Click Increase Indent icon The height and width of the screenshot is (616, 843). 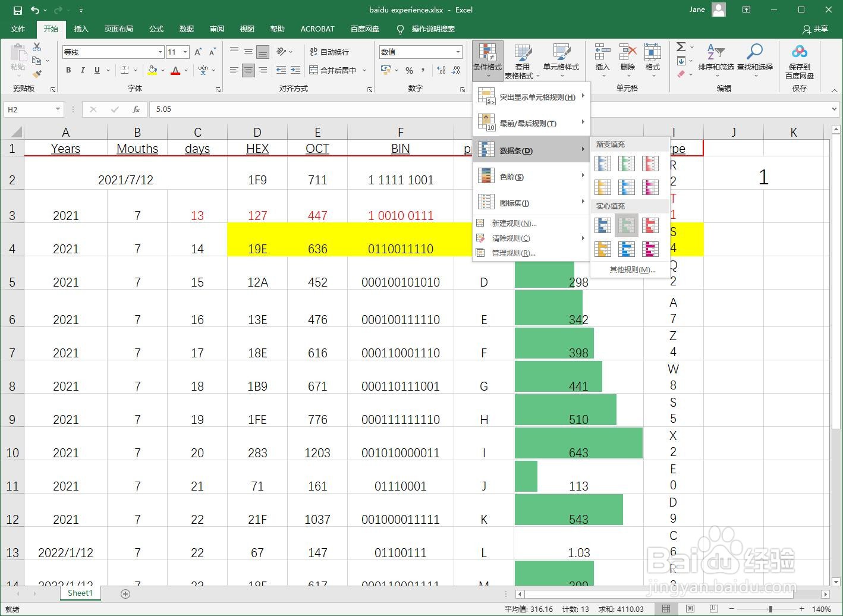[295, 70]
